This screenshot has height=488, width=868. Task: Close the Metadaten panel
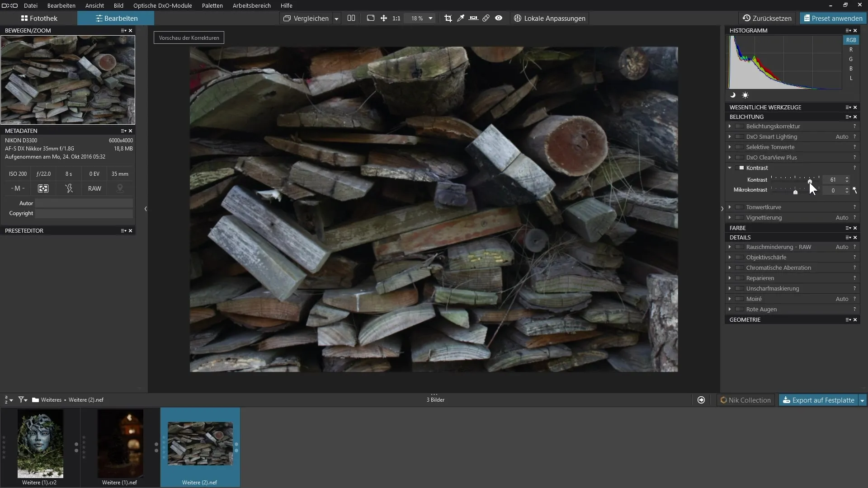pyautogui.click(x=131, y=131)
